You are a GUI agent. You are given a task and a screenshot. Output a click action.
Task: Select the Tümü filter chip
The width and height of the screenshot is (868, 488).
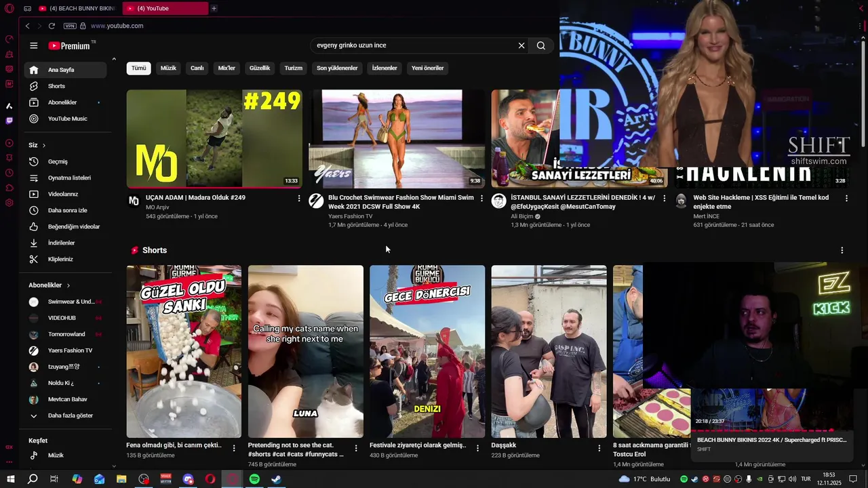click(138, 68)
